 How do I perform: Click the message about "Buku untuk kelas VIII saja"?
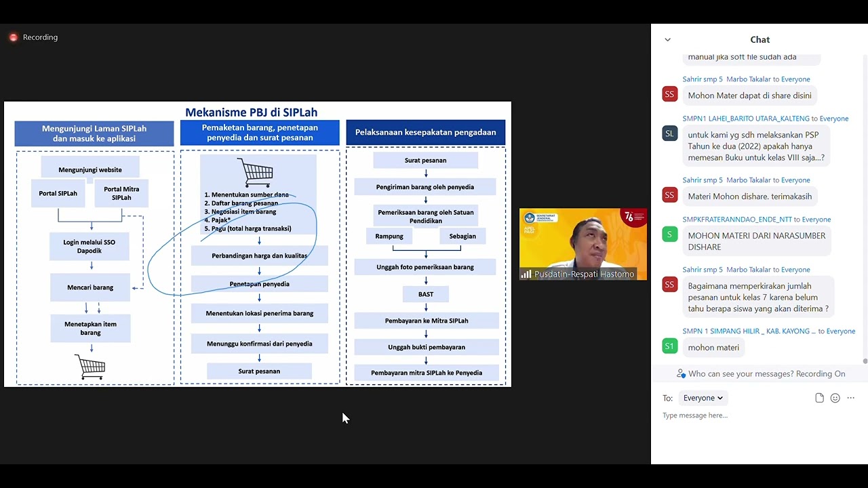(756, 146)
